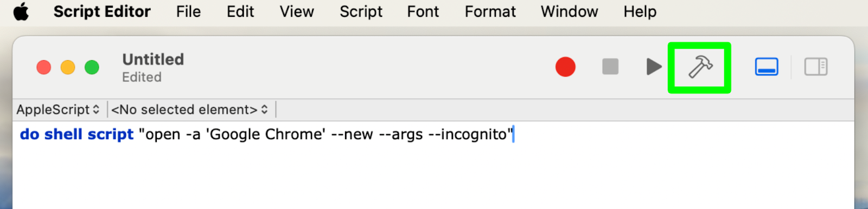Compile the script with the hammer icon
868x209 pixels.
tap(700, 68)
